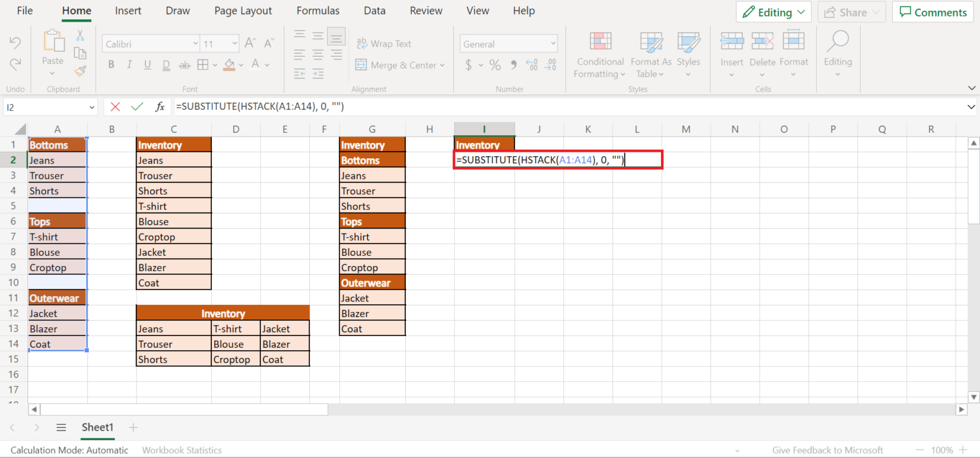The width and height of the screenshot is (980, 458).
Task: Open the Review menu tab
Action: tap(426, 10)
